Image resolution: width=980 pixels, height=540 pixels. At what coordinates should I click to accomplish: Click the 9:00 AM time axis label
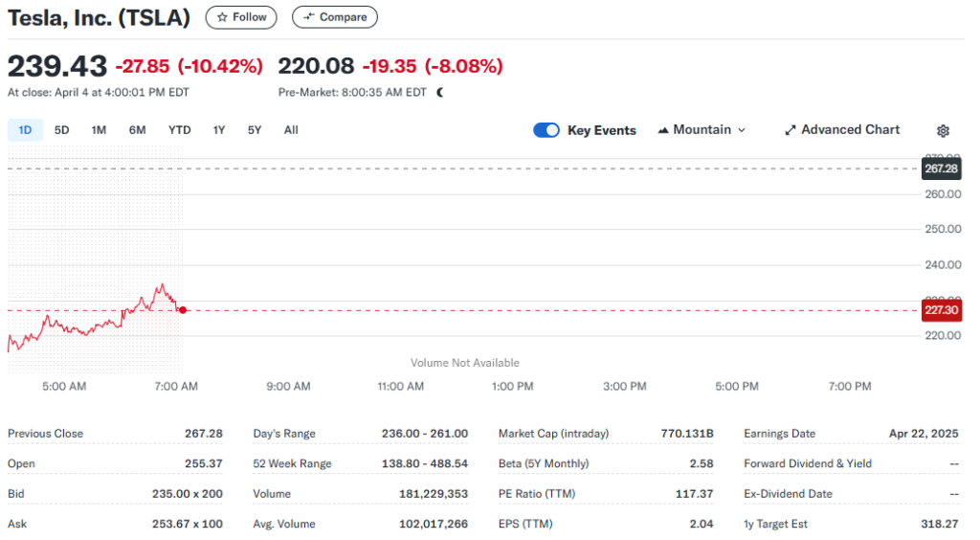click(288, 386)
